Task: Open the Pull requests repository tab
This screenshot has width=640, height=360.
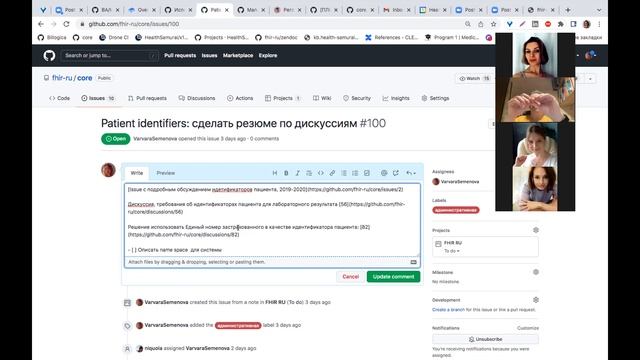Action: (147, 98)
